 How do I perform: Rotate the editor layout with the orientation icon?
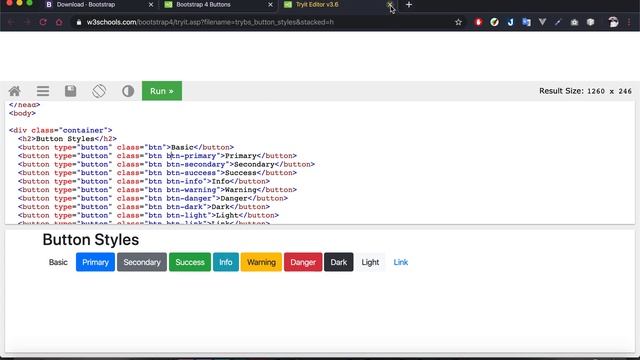pos(99,91)
